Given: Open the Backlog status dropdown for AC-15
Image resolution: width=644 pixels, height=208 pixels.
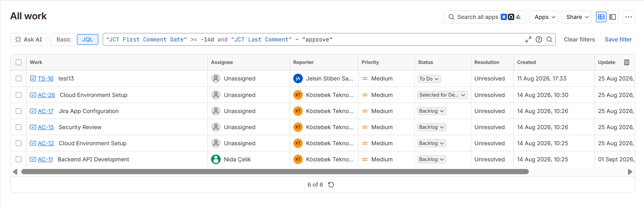Looking at the screenshot, I should click(x=431, y=127).
